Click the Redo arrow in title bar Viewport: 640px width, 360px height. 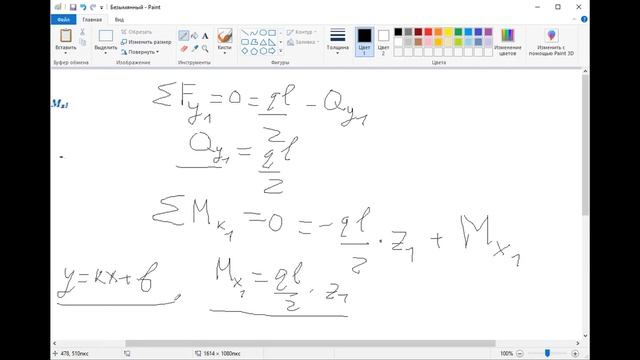pos(93,7)
